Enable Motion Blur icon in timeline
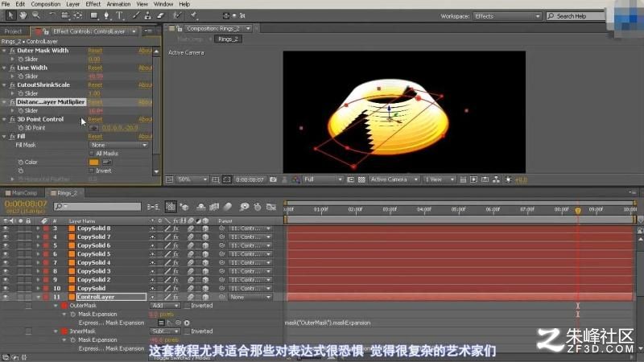Viewport: 644px width, 362px height. tap(228, 207)
